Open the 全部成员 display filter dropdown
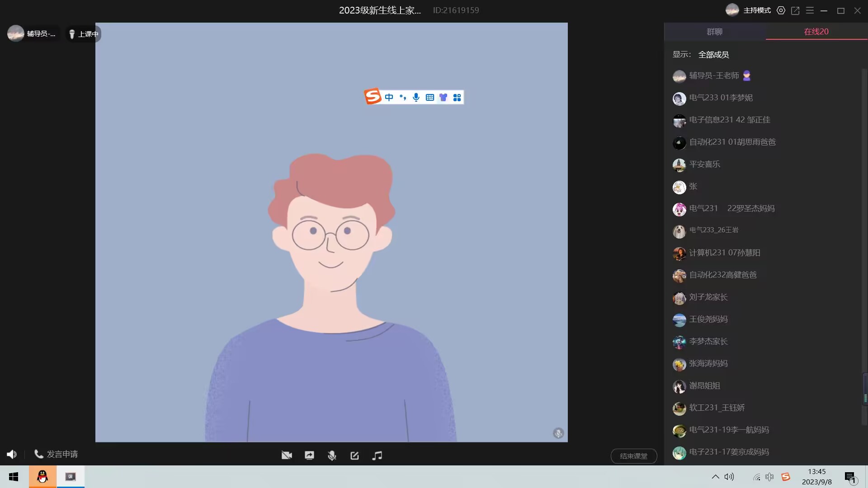The width and height of the screenshot is (868, 488). click(713, 55)
